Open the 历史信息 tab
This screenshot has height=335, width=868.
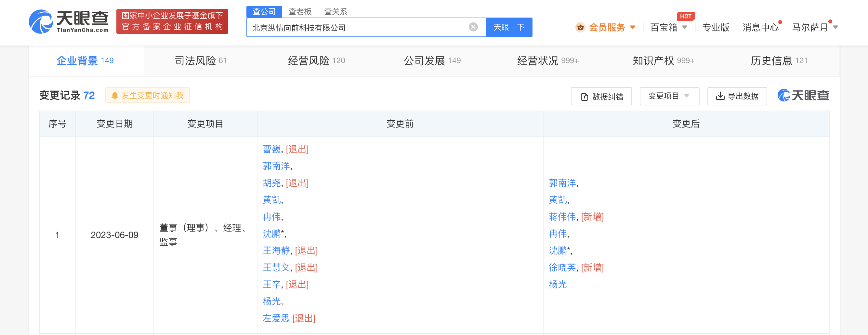pyautogui.click(x=779, y=61)
